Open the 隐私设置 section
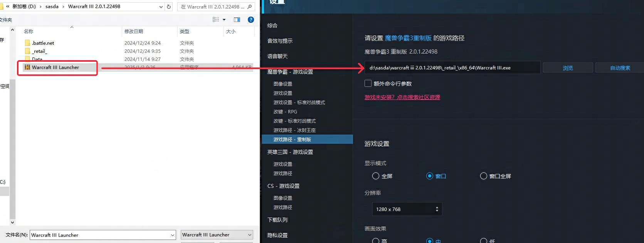Viewport: 644px width, 243px height. [x=277, y=235]
